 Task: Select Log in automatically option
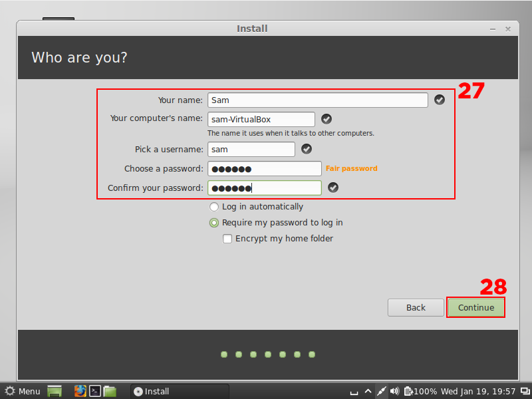point(256,207)
